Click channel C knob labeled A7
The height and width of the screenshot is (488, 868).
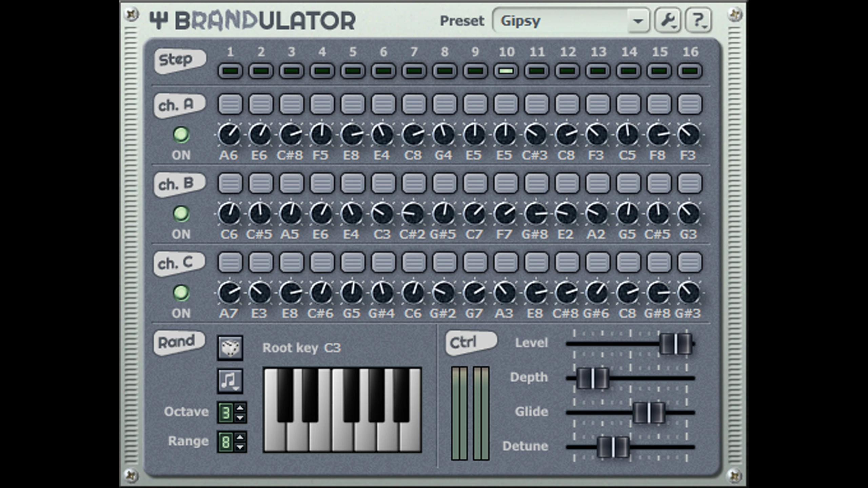pos(230,292)
